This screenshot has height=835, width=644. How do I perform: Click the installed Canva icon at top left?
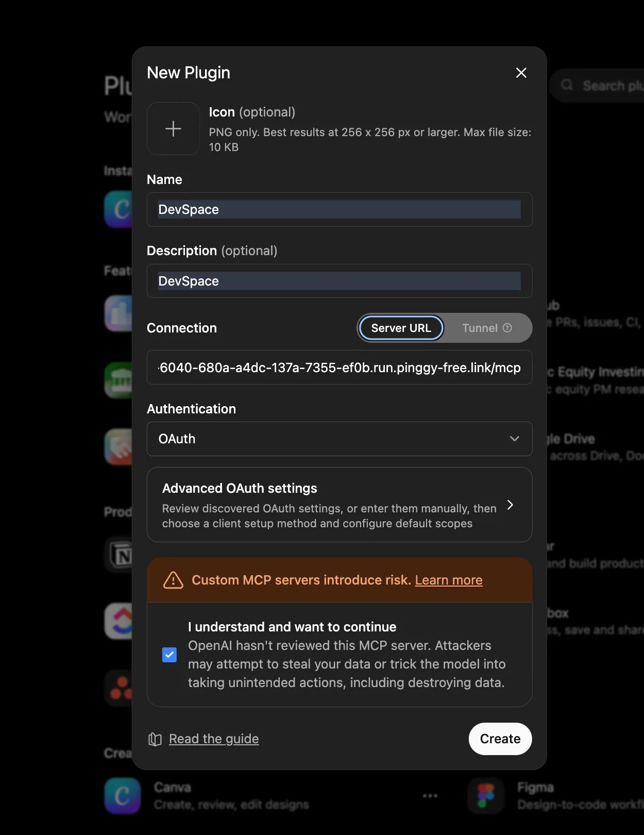tap(118, 209)
